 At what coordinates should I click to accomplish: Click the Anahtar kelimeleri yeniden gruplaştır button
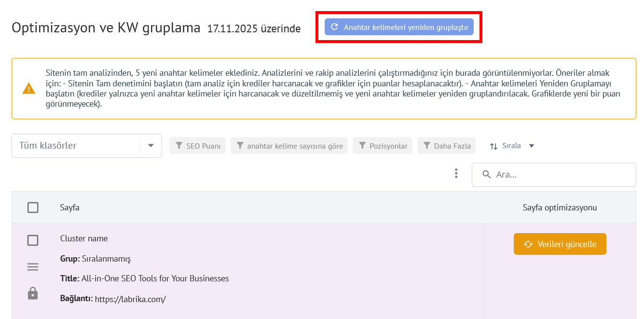click(398, 27)
